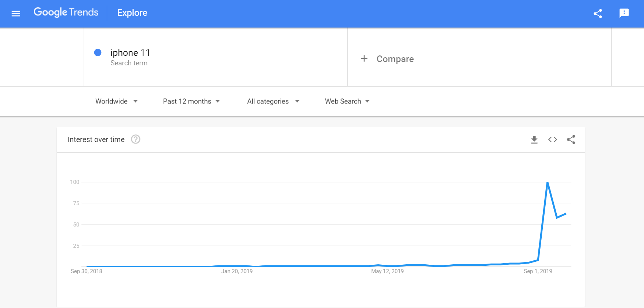644x308 pixels.
Task: Click the 'Interest over time' heading
Action: pyautogui.click(x=96, y=139)
